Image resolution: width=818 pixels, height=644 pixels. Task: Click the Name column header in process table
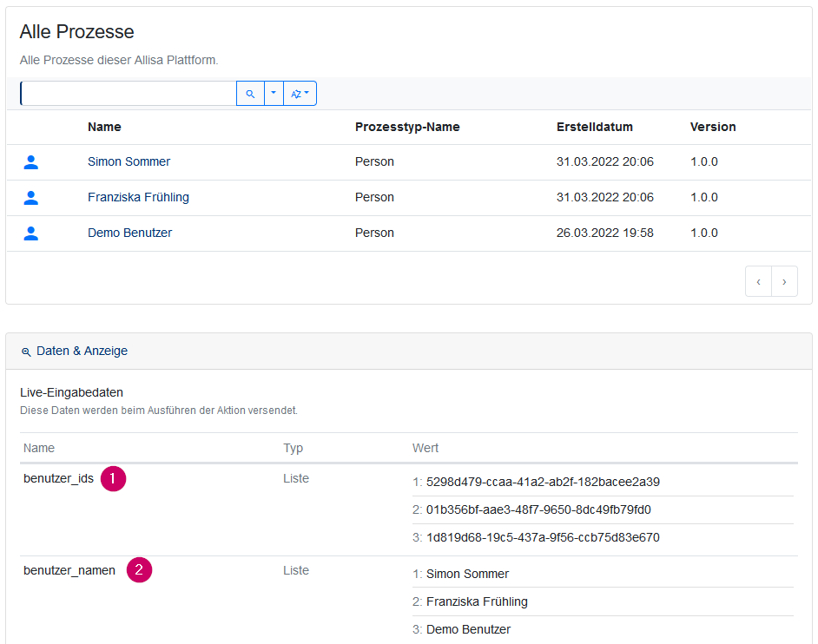pos(104,127)
